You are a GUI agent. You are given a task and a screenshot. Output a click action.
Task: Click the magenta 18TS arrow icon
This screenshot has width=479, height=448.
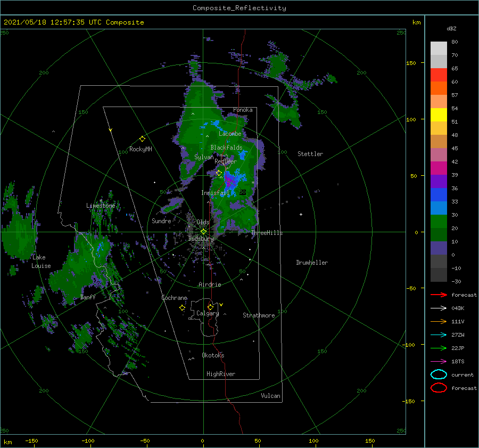point(439,362)
